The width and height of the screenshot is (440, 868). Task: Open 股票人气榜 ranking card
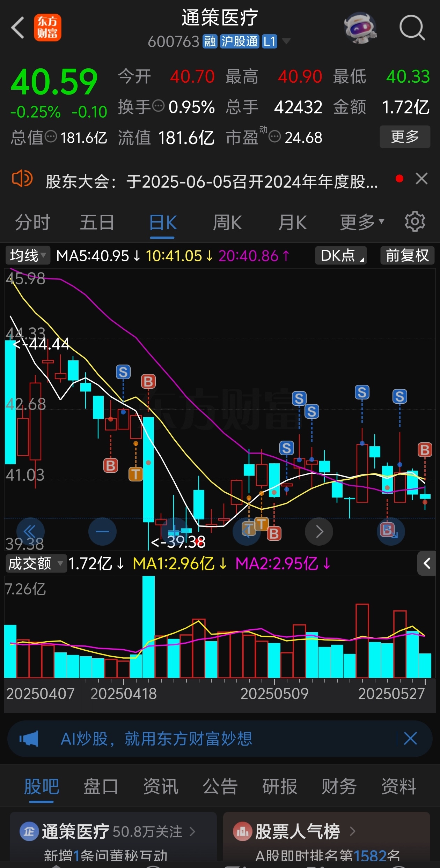tap(327, 837)
